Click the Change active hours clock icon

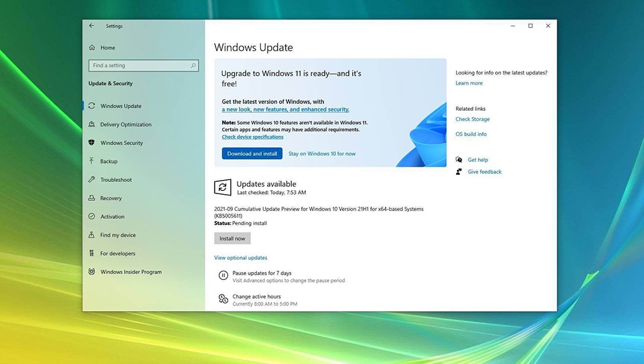point(223,299)
